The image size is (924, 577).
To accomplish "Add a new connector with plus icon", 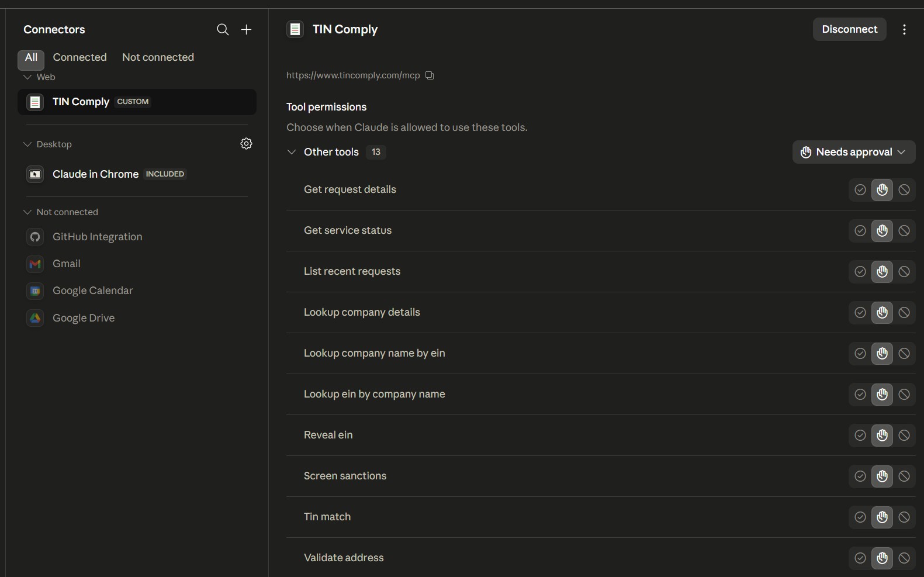I will pos(247,29).
